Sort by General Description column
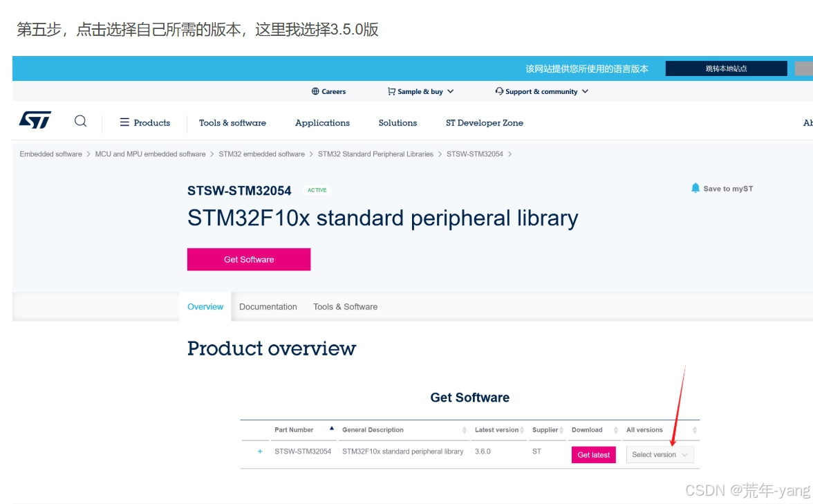 [x=404, y=430]
